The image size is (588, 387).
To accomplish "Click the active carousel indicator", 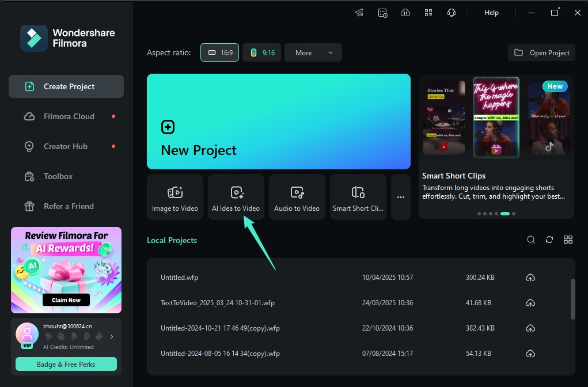I will (x=505, y=214).
